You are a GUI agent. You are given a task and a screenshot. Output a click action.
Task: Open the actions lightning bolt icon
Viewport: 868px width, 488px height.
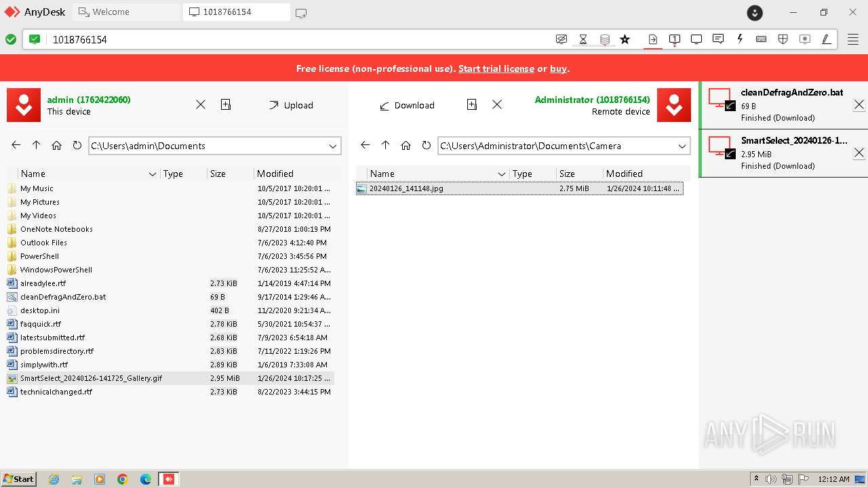point(740,39)
